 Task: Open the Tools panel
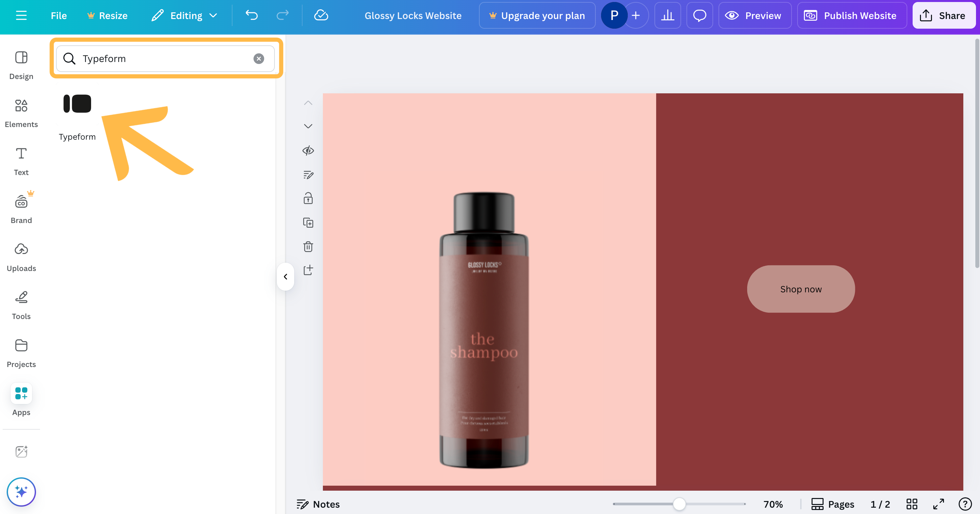click(21, 305)
